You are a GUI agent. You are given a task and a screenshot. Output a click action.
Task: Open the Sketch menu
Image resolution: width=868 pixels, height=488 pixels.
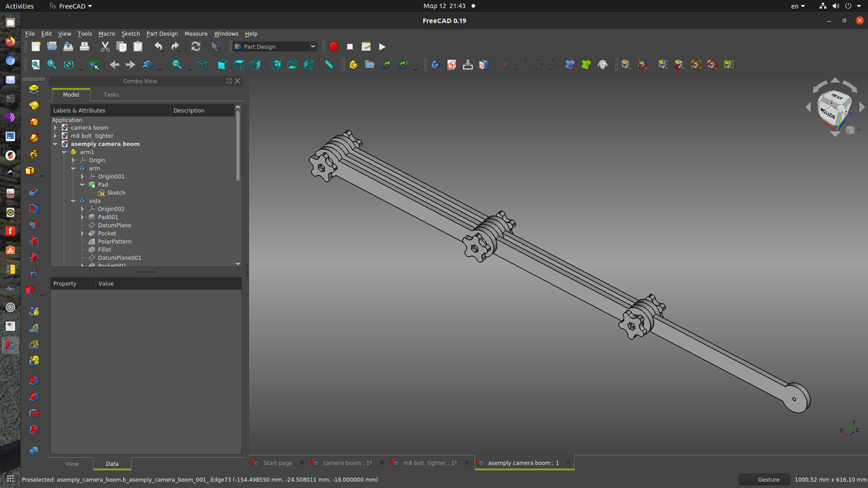click(130, 34)
